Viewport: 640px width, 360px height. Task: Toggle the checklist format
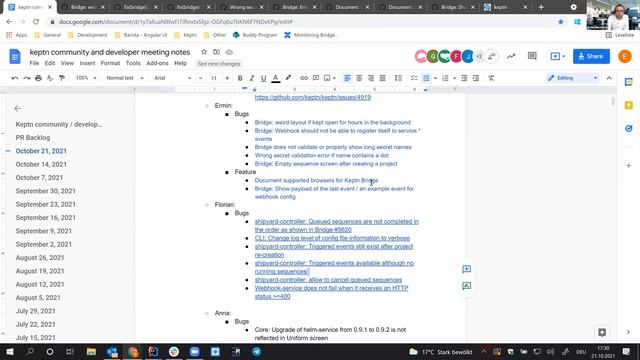click(414, 78)
